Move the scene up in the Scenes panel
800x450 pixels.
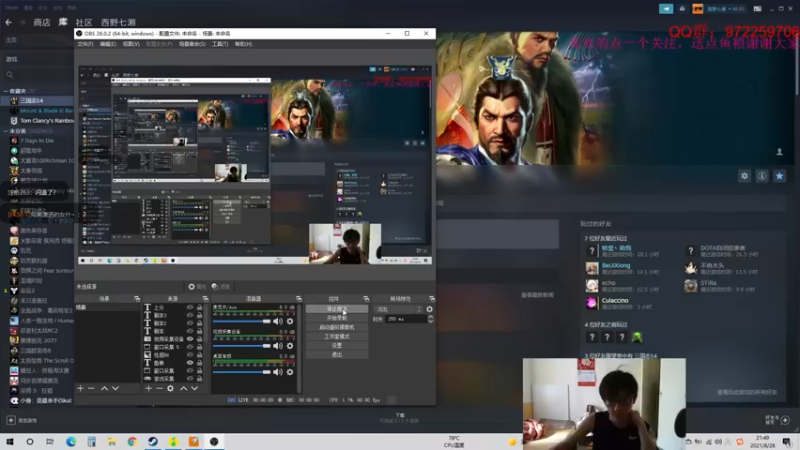104,388
